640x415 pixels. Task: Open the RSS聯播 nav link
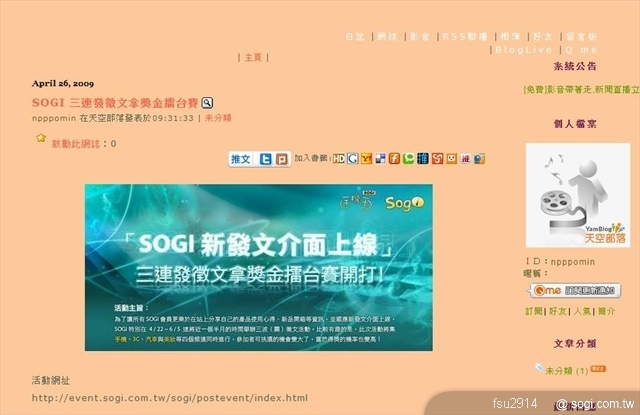point(465,37)
